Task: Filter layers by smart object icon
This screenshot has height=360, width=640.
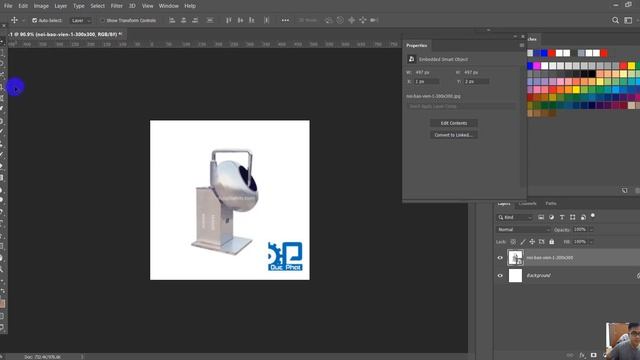Action: (583, 217)
